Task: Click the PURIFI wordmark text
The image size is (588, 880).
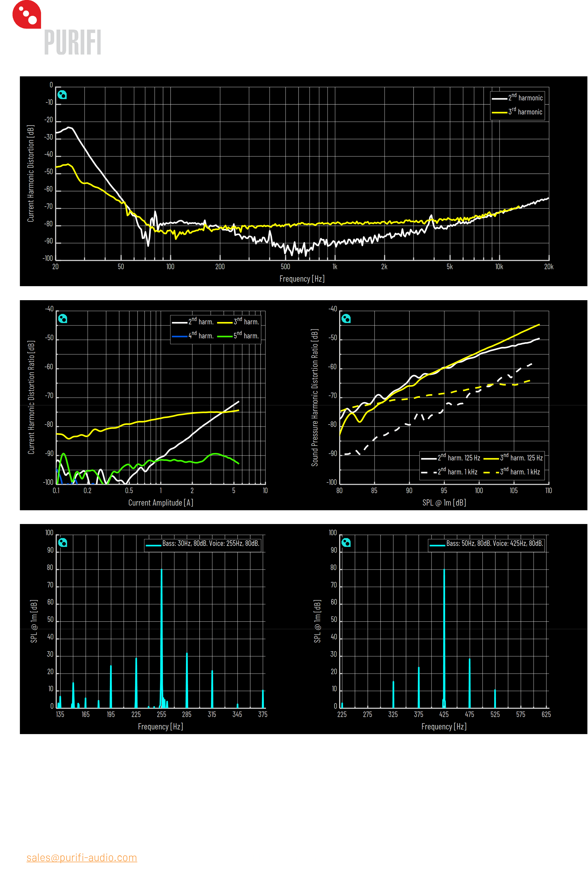Action: (x=73, y=42)
